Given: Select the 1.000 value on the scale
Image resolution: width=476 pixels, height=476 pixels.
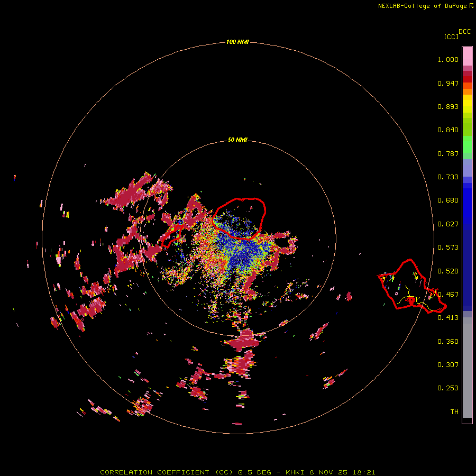Looking at the screenshot, I should tap(448, 59).
